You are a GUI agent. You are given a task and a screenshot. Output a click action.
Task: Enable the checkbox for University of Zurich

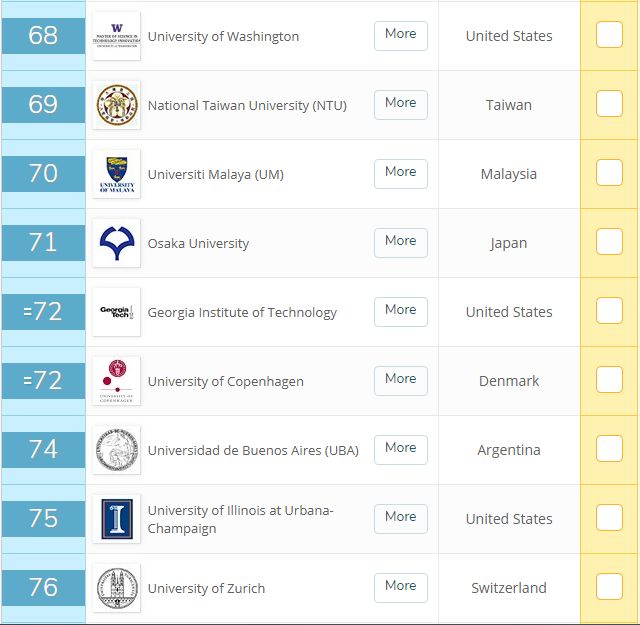click(x=609, y=587)
